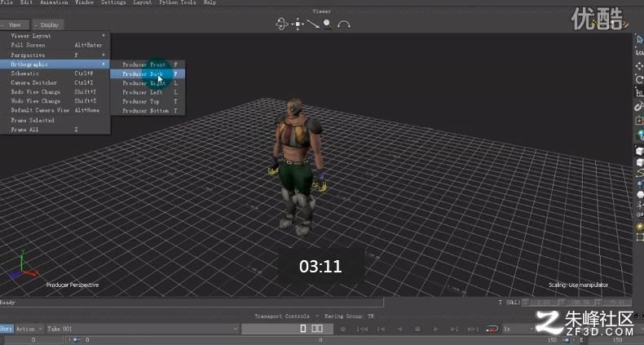Open the Layout menu
The height and width of the screenshot is (345, 644).
143,2
